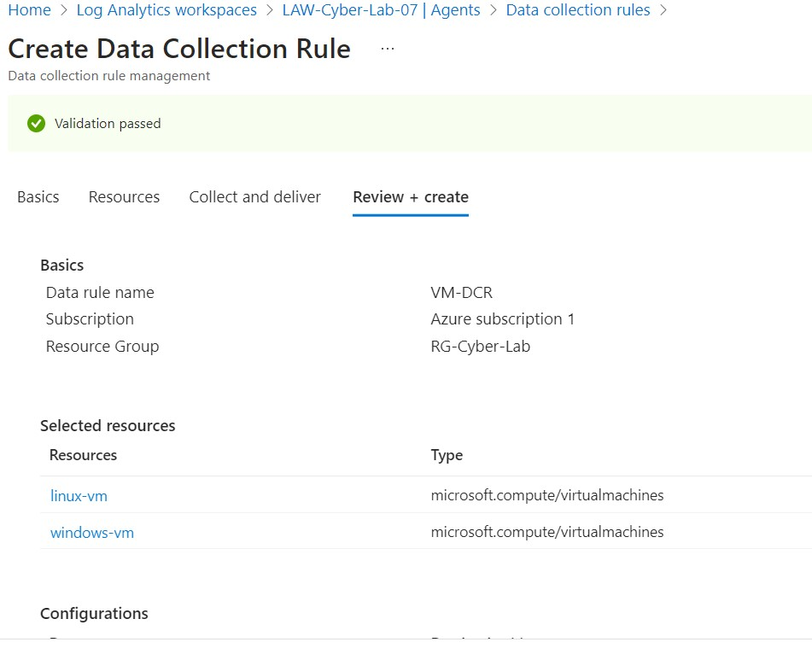Screen dimensions: 812x654
Task: Open the more options ellipsis menu
Action: 387,49
